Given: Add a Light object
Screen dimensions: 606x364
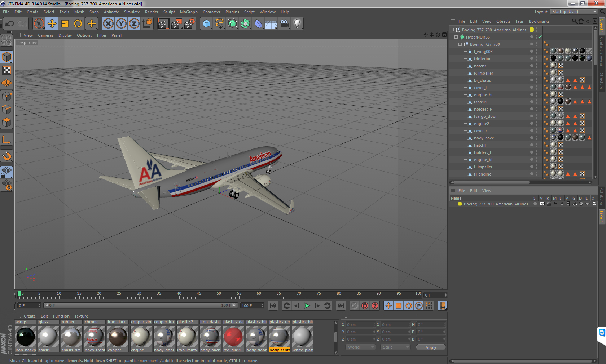Looking at the screenshot, I should tap(297, 24).
